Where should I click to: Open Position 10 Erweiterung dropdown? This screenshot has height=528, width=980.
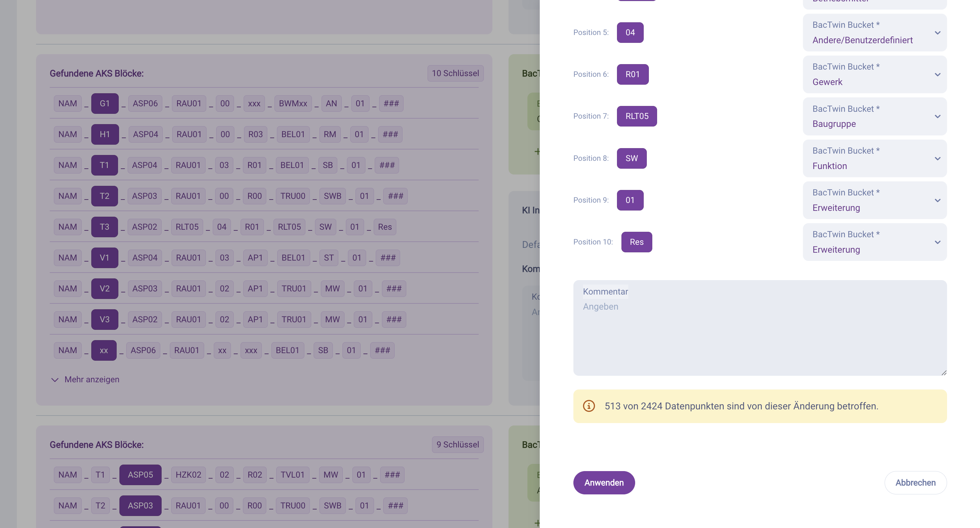point(874,242)
